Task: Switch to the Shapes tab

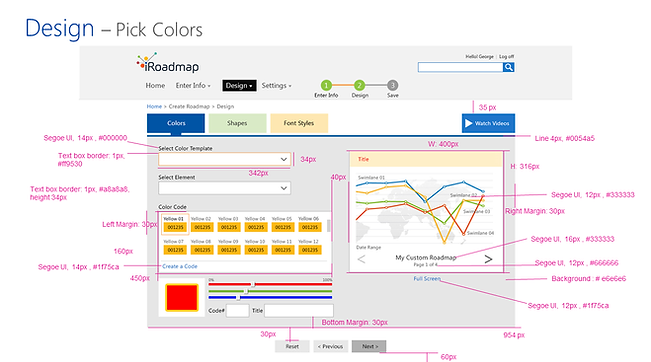Action: coord(237,123)
